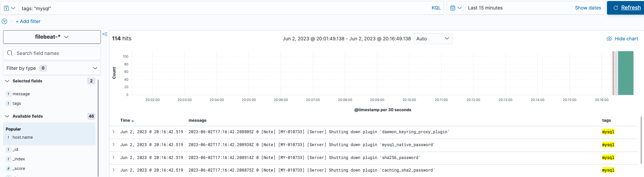Collapse the Available fields section
The width and height of the screenshot is (644, 177).
pyautogui.click(x=7, y=116)
